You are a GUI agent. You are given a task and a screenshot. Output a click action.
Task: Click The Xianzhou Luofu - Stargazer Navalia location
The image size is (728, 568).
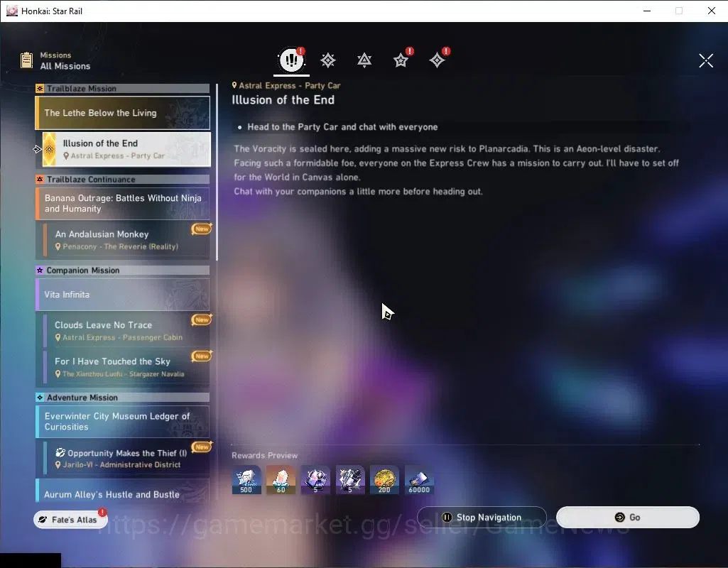124,373
